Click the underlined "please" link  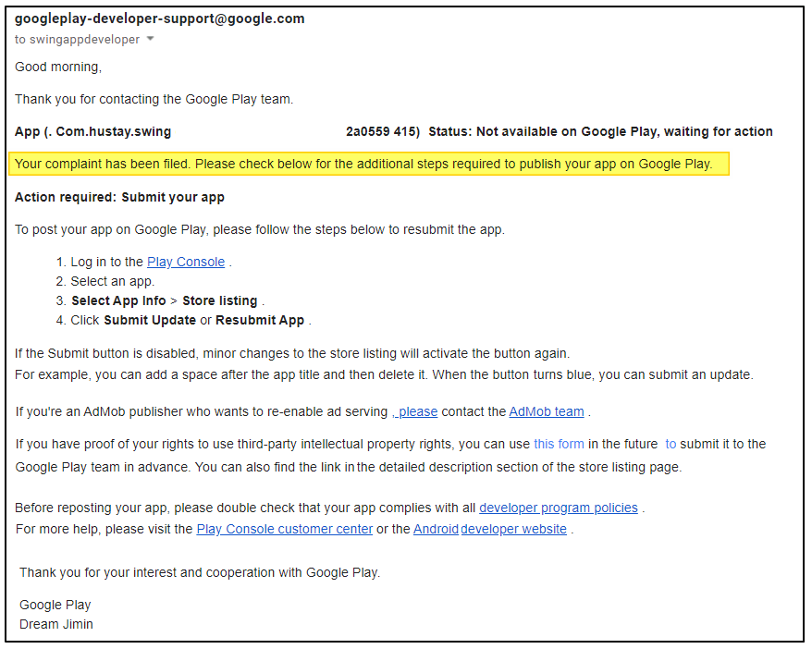[418, 411]
